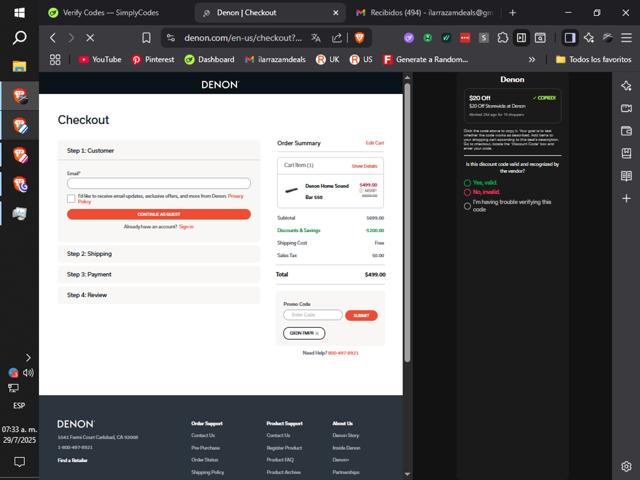Open the Extensions puzzle icon
Viewport: 640px width, 480px height.
(502, 38)
